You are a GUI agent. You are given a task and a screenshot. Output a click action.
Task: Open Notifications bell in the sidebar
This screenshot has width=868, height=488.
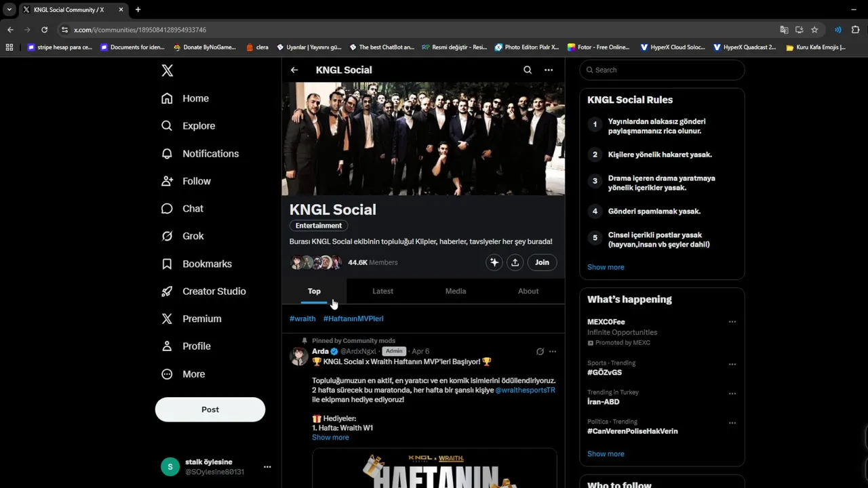coord(200,154)
